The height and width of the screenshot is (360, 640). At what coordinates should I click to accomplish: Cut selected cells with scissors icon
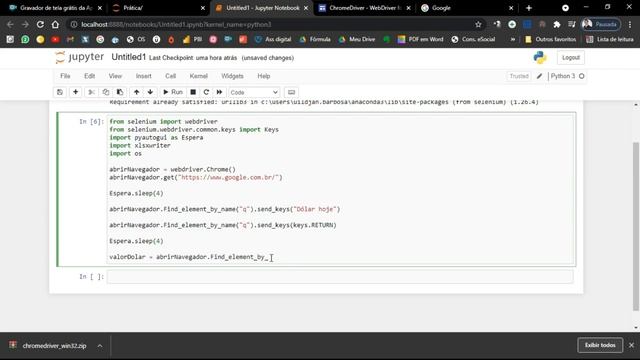tap(91, 92)
